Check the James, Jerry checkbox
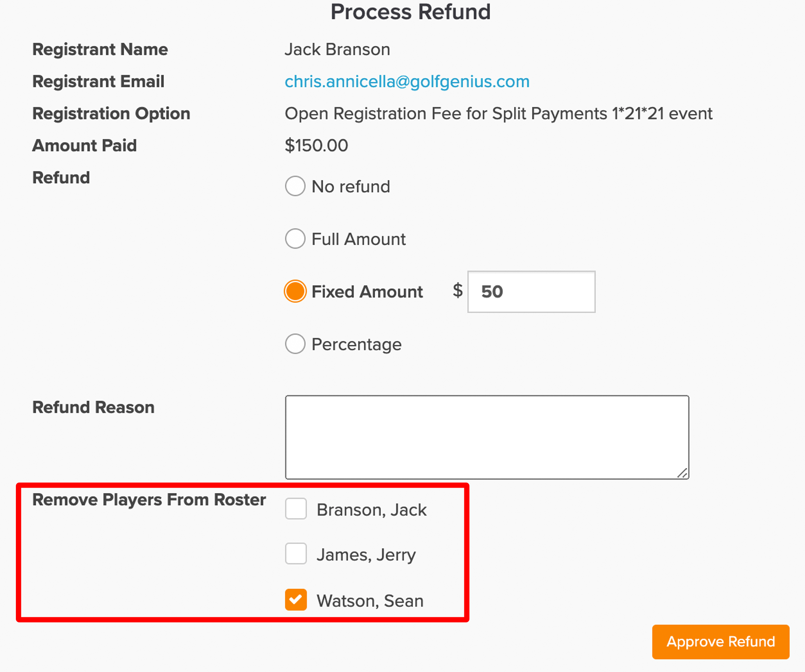 tap(296, 553)
